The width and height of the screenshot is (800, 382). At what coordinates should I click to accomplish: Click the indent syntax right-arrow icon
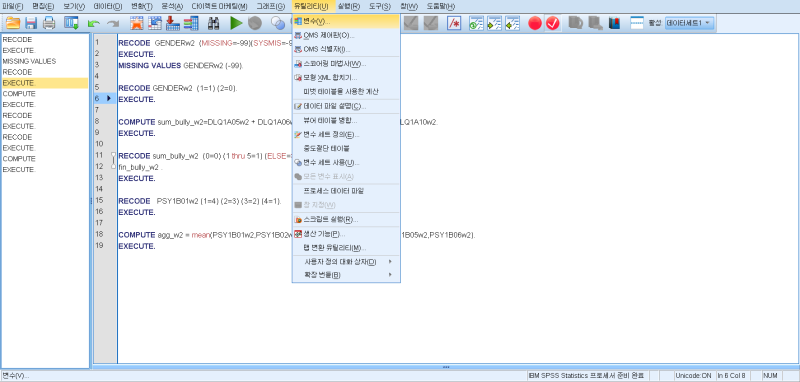pos(494,23)
